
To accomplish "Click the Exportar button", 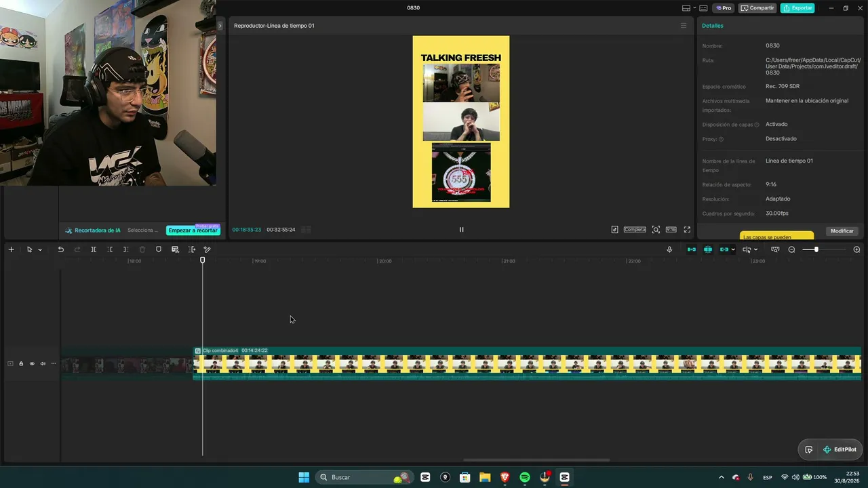I will [797, 8].
